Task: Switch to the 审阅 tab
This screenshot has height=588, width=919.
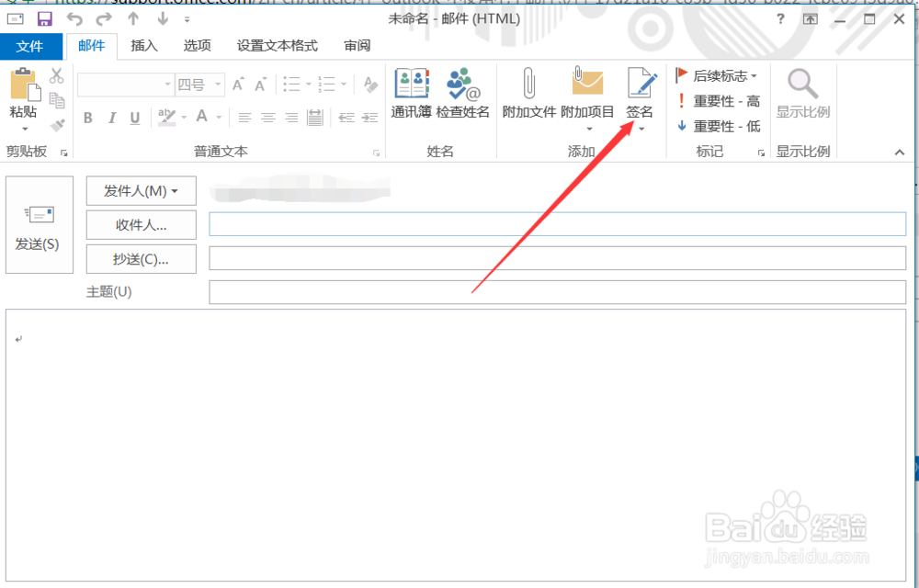Action: (x=357, y=46)
